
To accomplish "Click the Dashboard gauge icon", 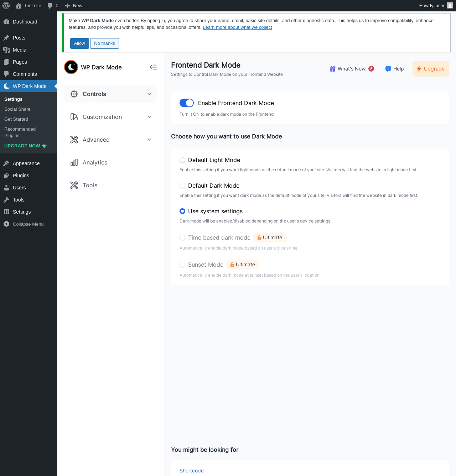I will pyautogui.click(x=6, y=22).
